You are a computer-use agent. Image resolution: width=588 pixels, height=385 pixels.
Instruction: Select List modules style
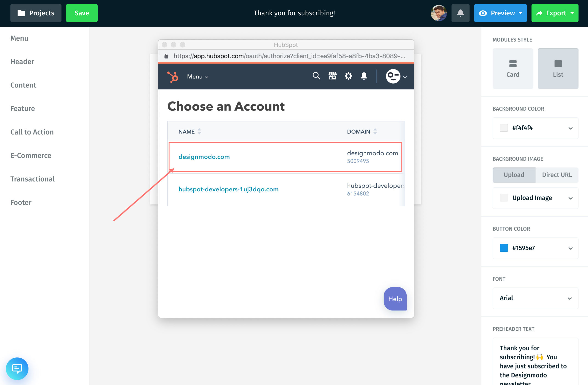pyautogui.click(x=558, y=68)
